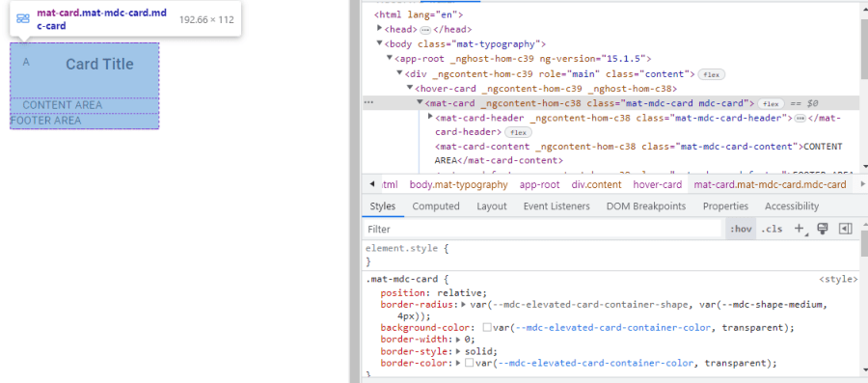
Task: Click the new style rule plus icon
Action: point(799,229)
